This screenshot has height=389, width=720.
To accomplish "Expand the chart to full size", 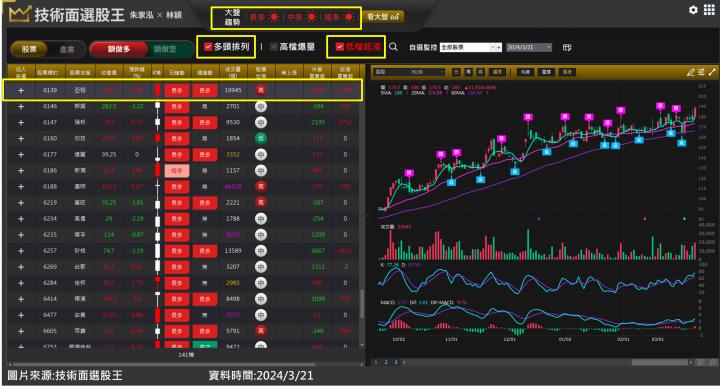I will tap(712, 72).
